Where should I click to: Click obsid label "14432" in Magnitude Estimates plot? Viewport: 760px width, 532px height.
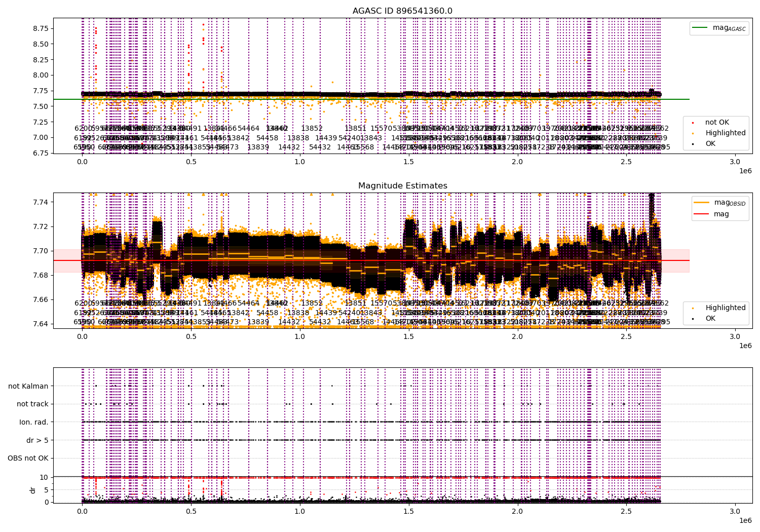point(289,322)
